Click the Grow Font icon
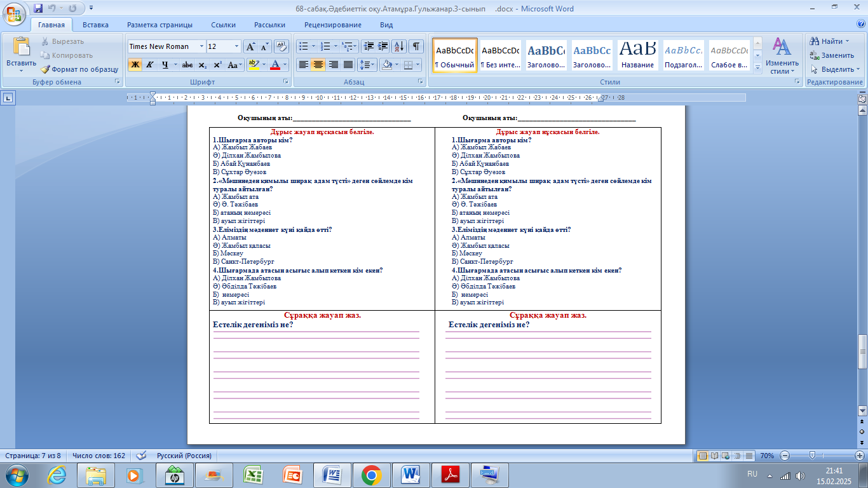Screen dimensions: 868x488 (x=251, y=46)
